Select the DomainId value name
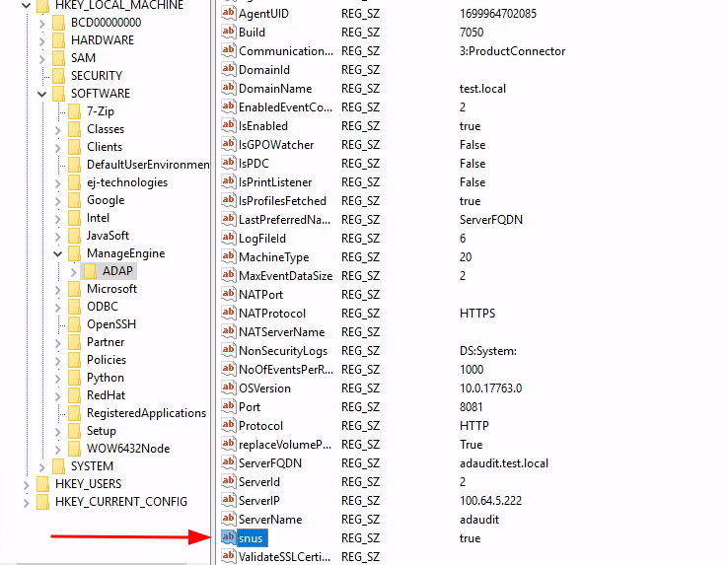728x565 pixels. [264, 70]
